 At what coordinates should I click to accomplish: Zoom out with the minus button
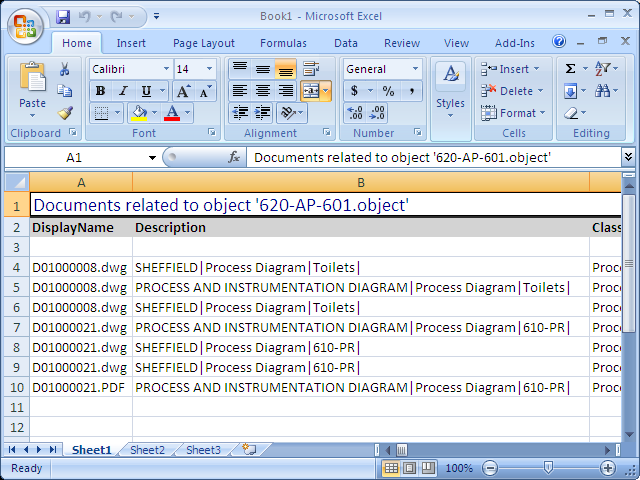click(490, 468)
